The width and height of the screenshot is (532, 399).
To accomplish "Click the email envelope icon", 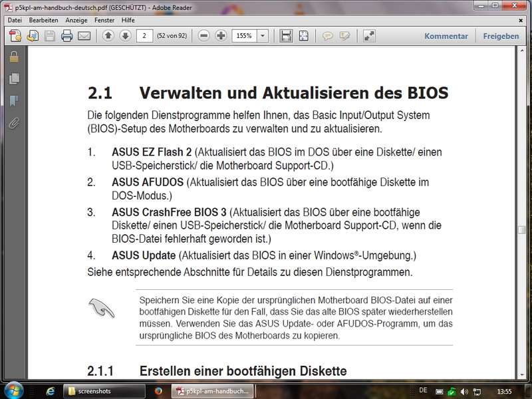I will 84,36.
